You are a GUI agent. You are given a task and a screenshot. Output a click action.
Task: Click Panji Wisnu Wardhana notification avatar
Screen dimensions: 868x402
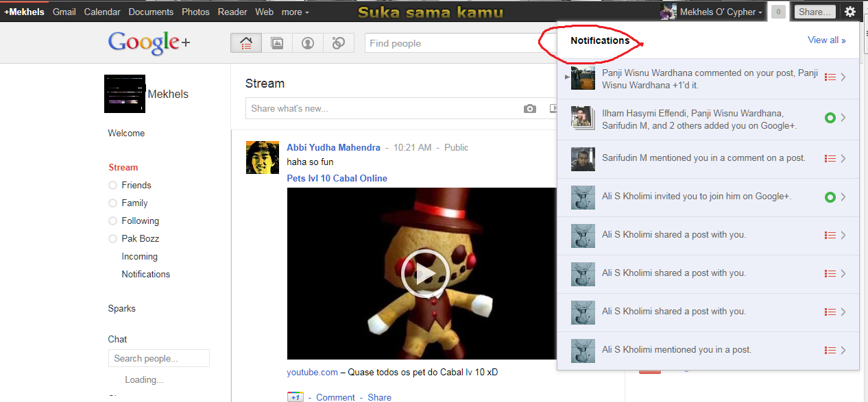coord(583,78)
